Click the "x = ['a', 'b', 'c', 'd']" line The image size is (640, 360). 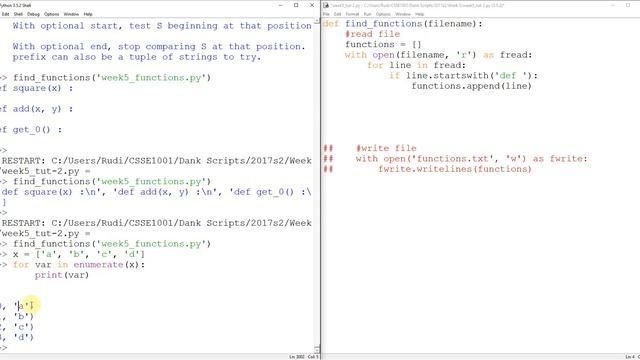click(x=79, y=255)
